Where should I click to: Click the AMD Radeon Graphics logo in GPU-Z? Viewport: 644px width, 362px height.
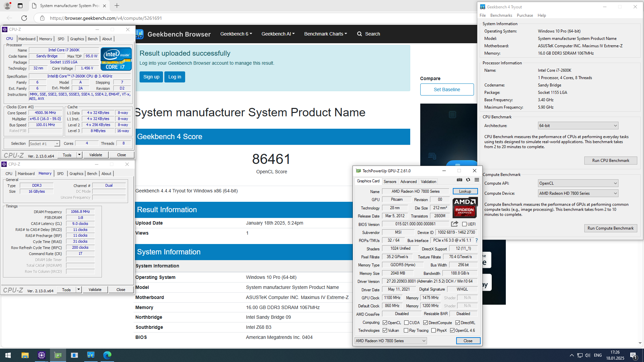pos(465,208)
